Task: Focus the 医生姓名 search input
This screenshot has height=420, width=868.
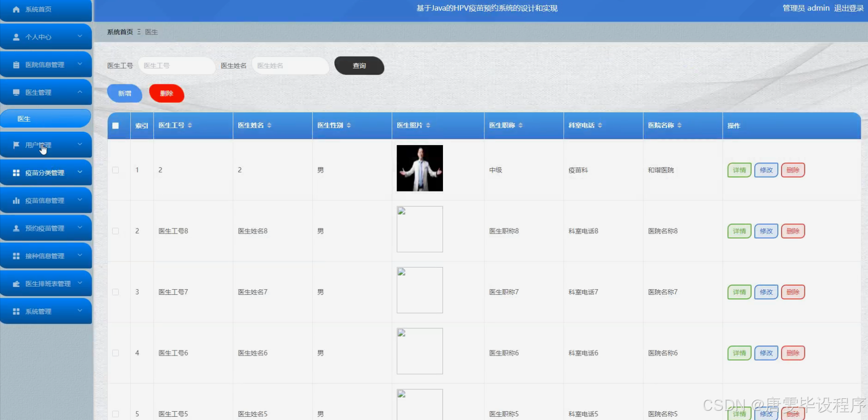Action: click(290, 66)
